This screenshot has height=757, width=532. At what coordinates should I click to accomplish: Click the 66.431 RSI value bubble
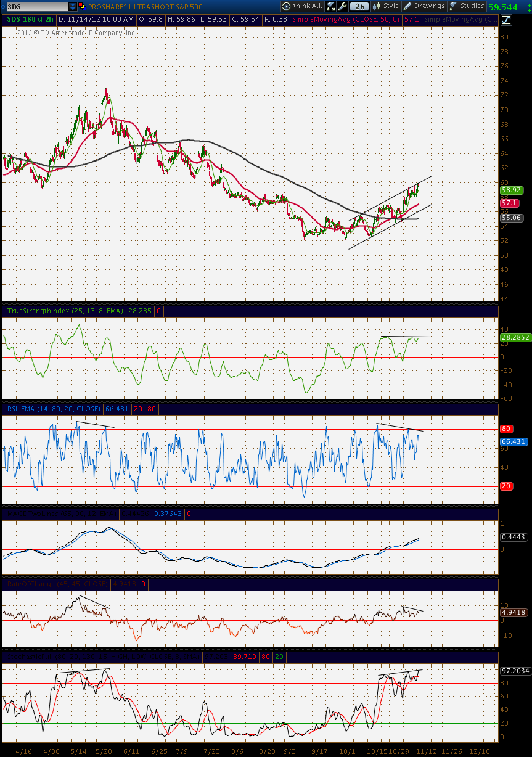click(x=513, y=441)
